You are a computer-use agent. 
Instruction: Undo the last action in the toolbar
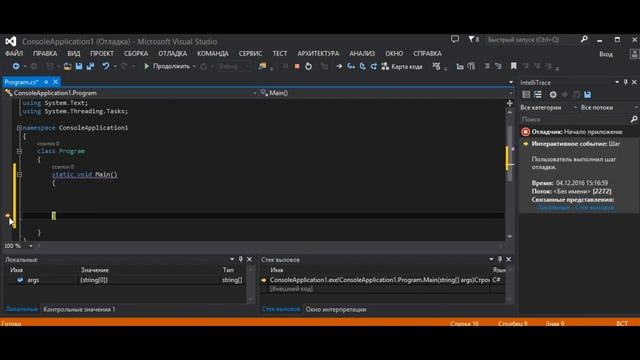pyautogui.click(x=106, y=66)
